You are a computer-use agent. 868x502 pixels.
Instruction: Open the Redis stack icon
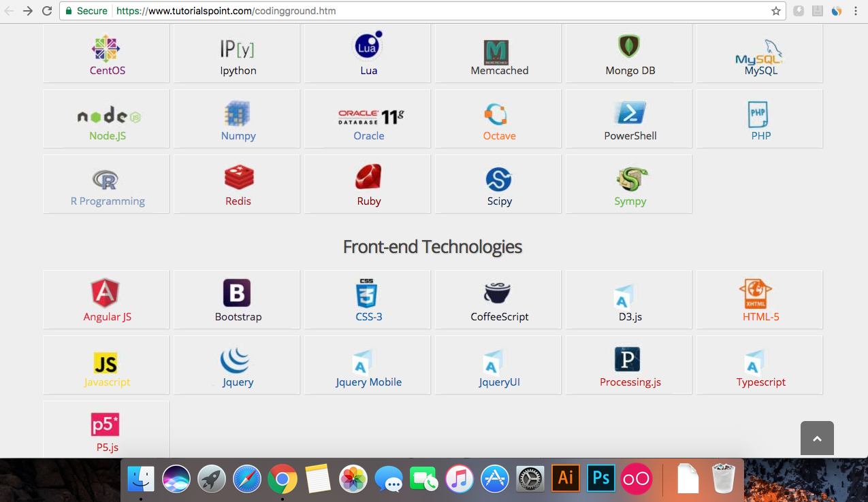tap(239, 178)
